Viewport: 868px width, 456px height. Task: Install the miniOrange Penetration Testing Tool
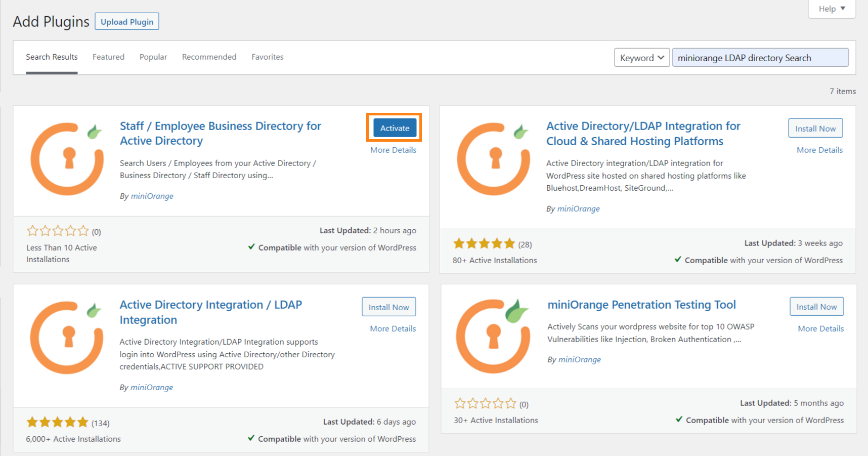pos(816,307)
